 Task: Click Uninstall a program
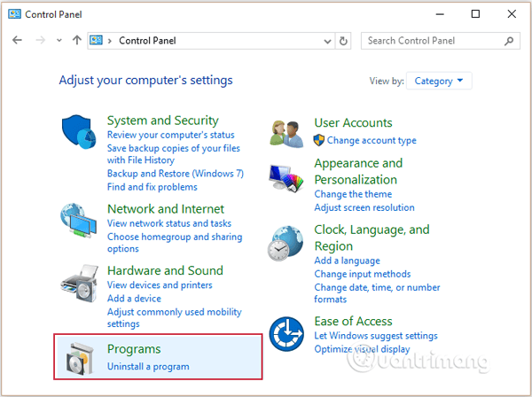pyautogui.click(x=148, y=367)
